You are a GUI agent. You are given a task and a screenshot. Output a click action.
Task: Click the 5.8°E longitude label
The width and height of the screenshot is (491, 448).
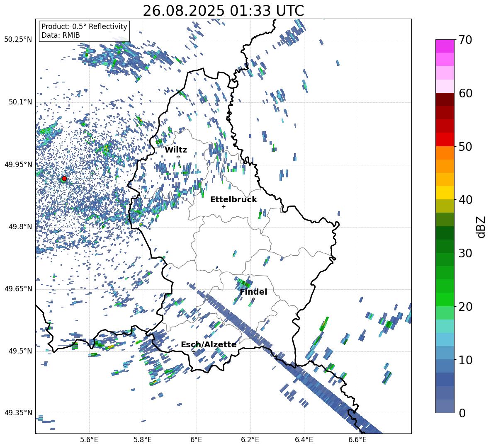143,440
